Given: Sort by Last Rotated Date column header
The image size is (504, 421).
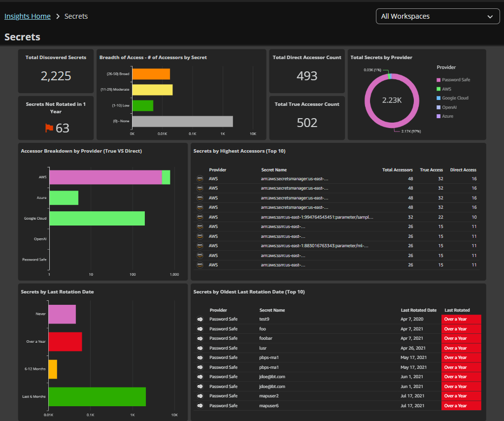Looking at the screenshot, I should (418, 310).
